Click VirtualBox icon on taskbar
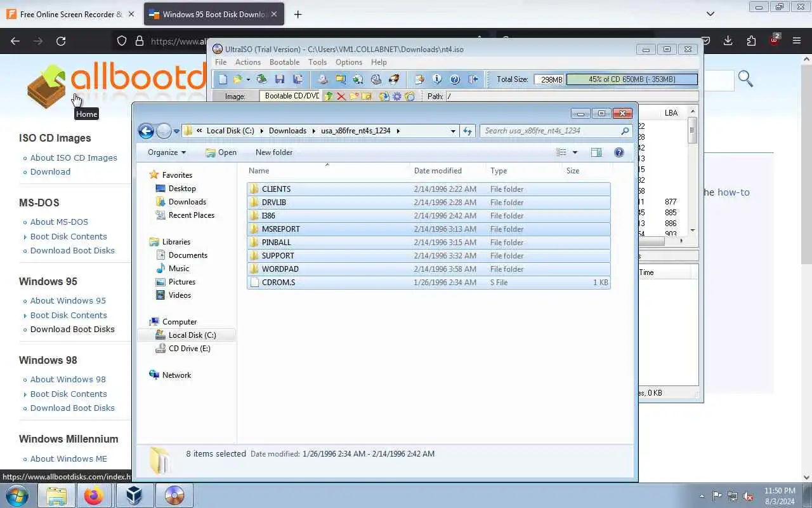The image size is (812, 508). tap(134, 495)
